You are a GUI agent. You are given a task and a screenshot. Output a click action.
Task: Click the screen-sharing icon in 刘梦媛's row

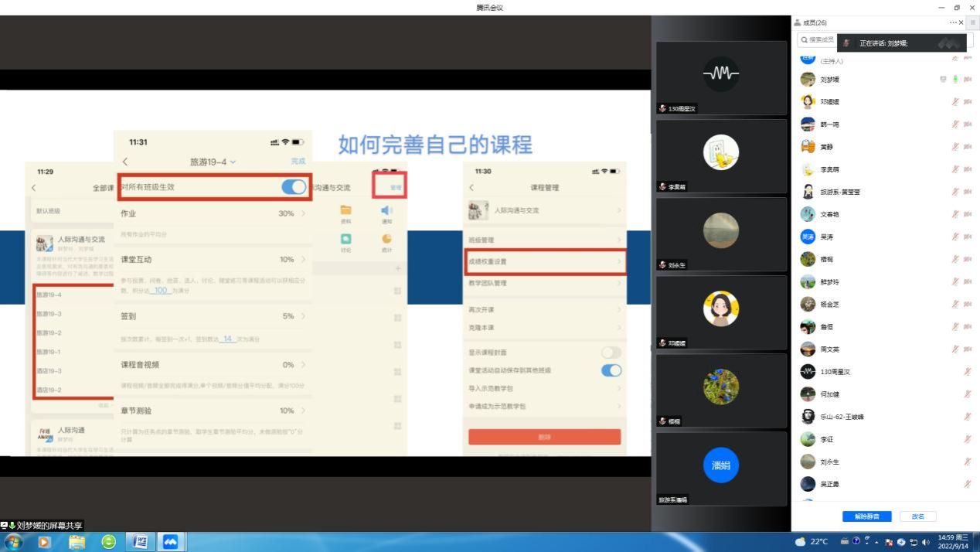(x=943, y=79)
